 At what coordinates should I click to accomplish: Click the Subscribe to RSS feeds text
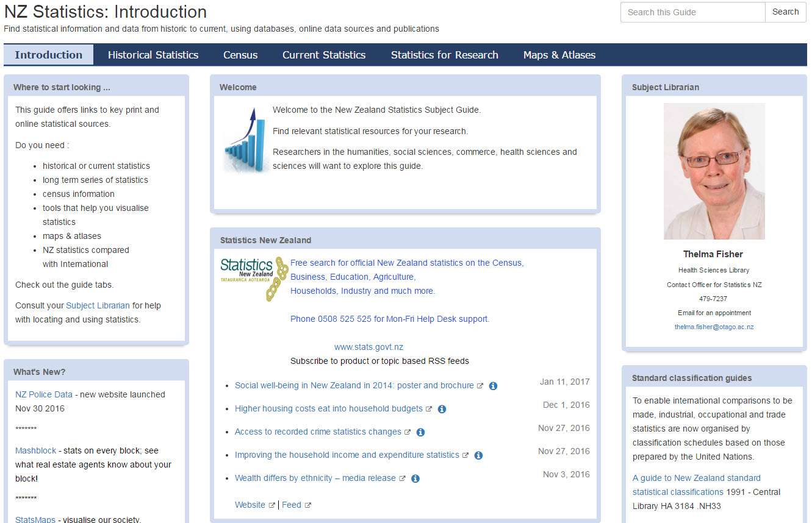[x=379, y=361]
